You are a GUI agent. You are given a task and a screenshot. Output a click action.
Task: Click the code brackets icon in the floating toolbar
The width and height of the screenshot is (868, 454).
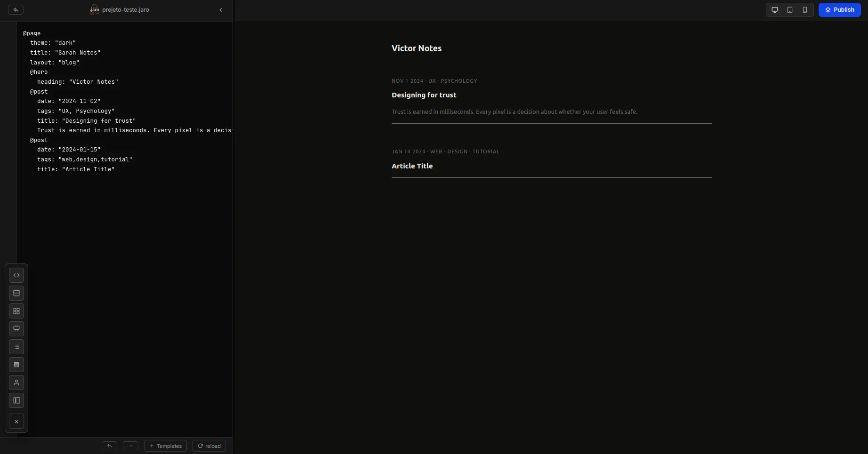tap(16, 275)
